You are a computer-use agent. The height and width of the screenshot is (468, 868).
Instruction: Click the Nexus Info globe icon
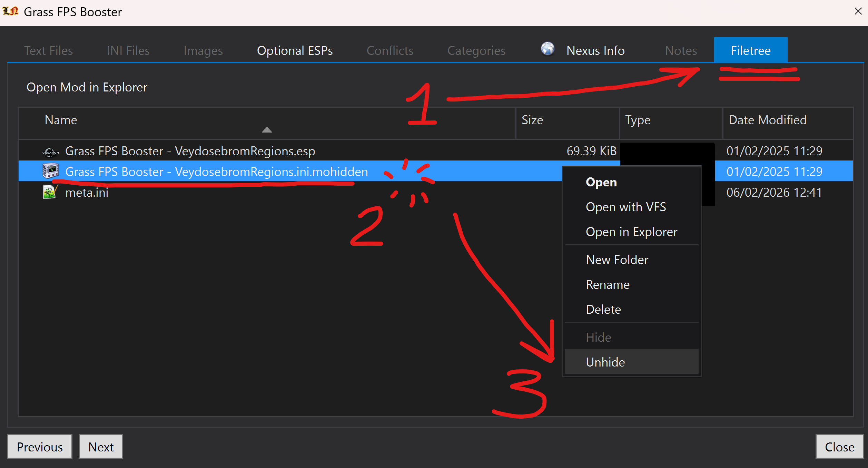[x=548, y=49]
